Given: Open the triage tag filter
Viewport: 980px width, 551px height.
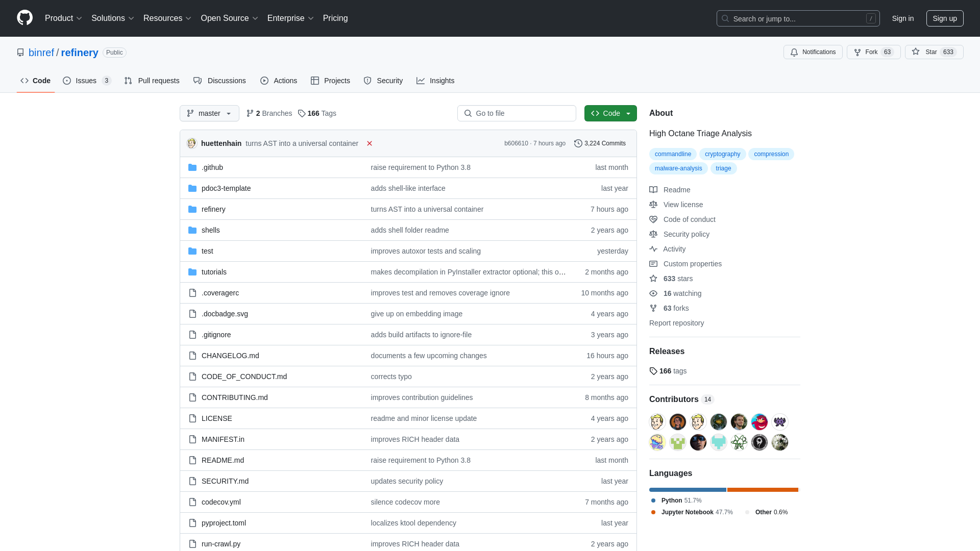Looking at the screenshot, I should pyautogui.click(x=724, y=167).
